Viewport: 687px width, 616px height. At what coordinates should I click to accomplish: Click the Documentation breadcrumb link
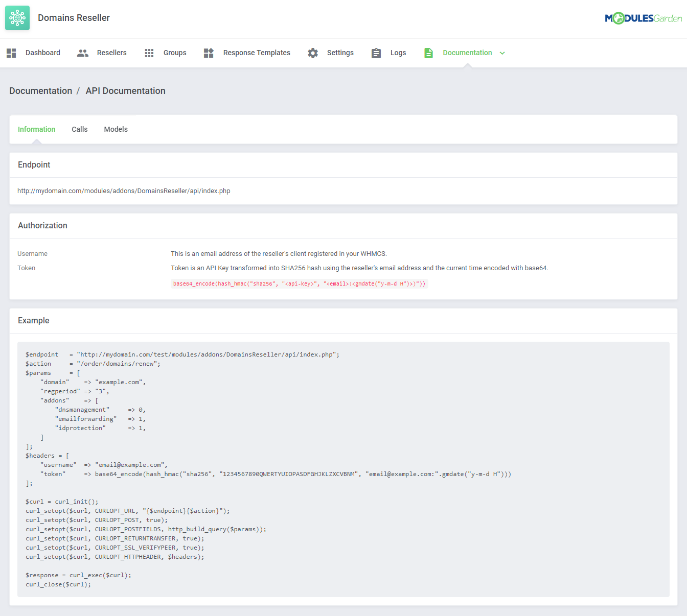pyautogui.click(x=40, y=90)
